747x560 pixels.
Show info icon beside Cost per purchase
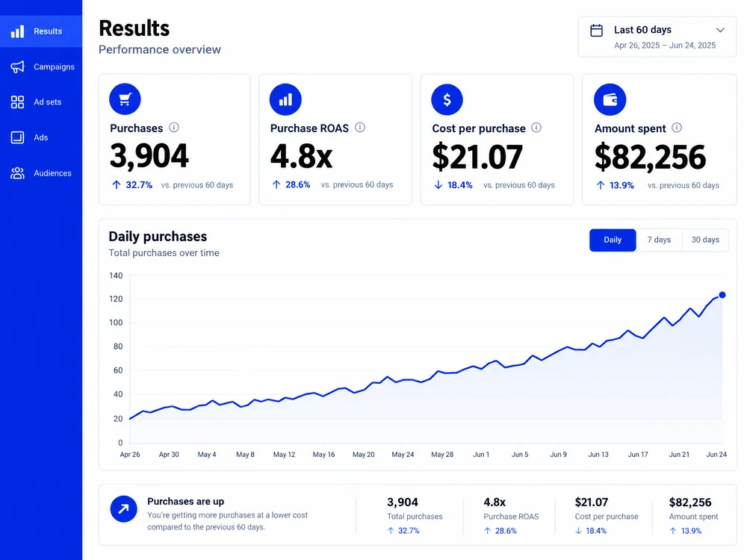tap(536, 127)
